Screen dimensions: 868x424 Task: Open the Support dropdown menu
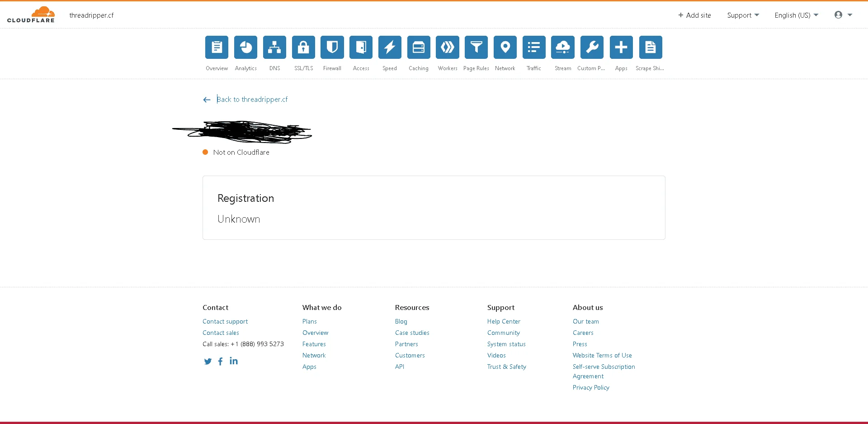pyautogui.click(x=743, y=15)
